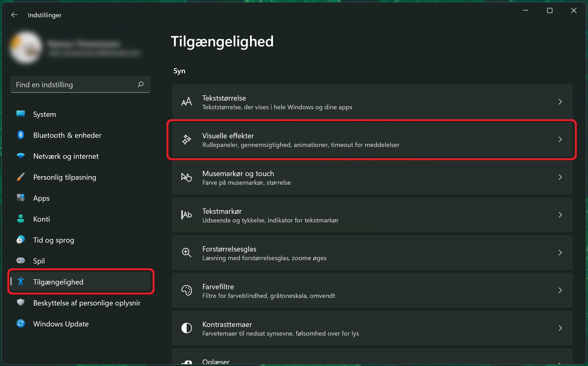Open Farvefiltre via right chevron
Screen dimensions: 588x366
[x=560, y=290]
